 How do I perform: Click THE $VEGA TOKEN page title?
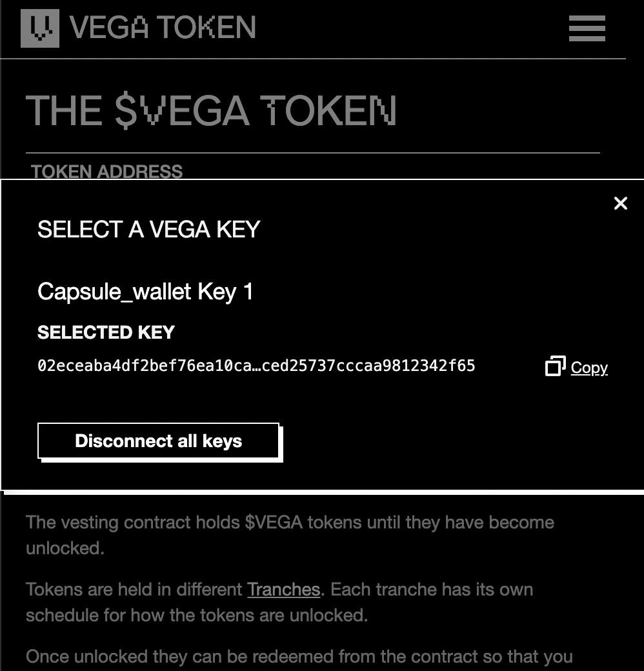(x=212, y=110)
